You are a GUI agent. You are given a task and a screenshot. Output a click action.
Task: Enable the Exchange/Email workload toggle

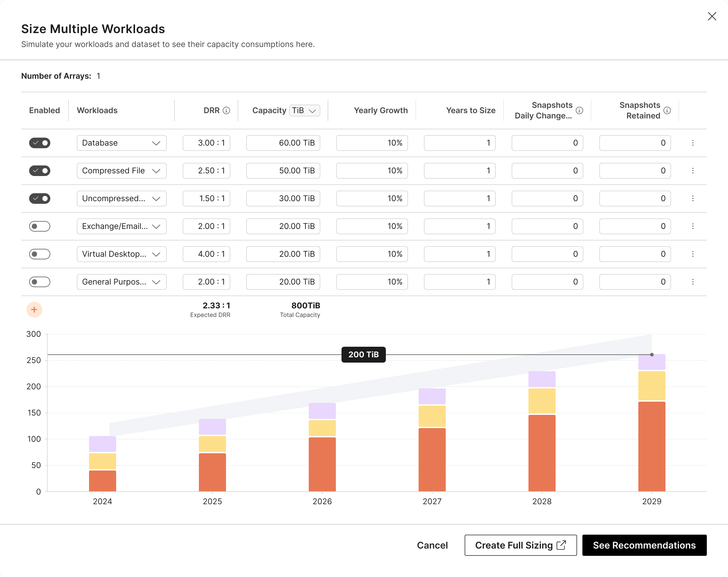pos(39,226)
